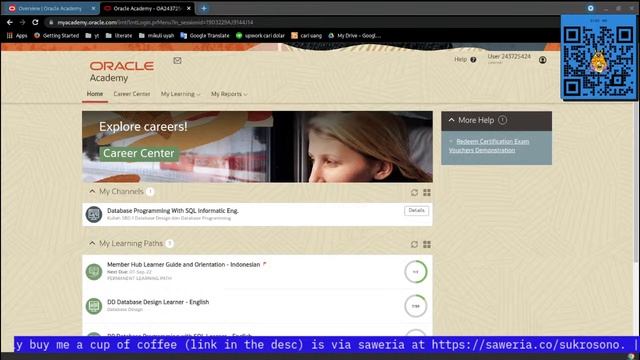Switch My Channels to grid view
The width and height of the screenshot is (640, 360).
(x=427, y=192)
